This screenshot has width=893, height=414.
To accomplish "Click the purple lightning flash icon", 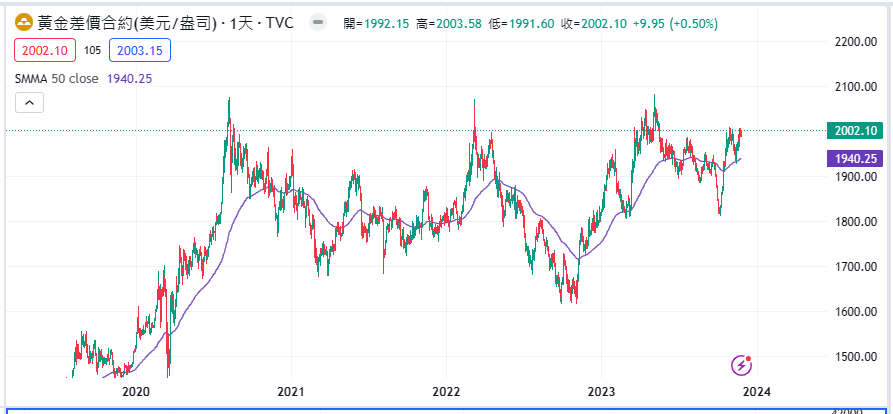I will click(742, 364).
